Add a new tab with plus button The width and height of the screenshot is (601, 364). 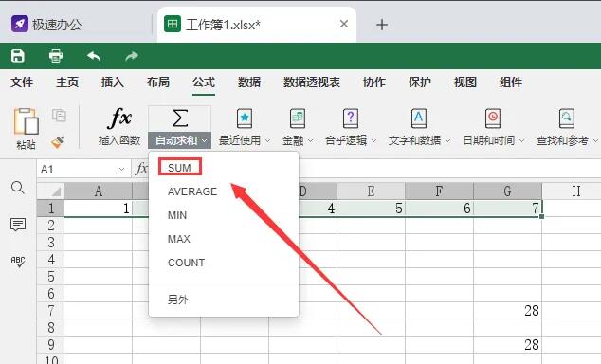pyautogui.click(x=382, y=25)
